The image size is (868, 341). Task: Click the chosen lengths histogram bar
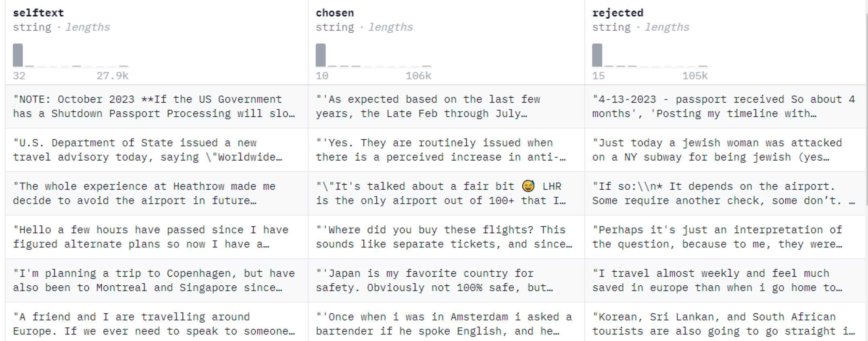click(321, 55)
